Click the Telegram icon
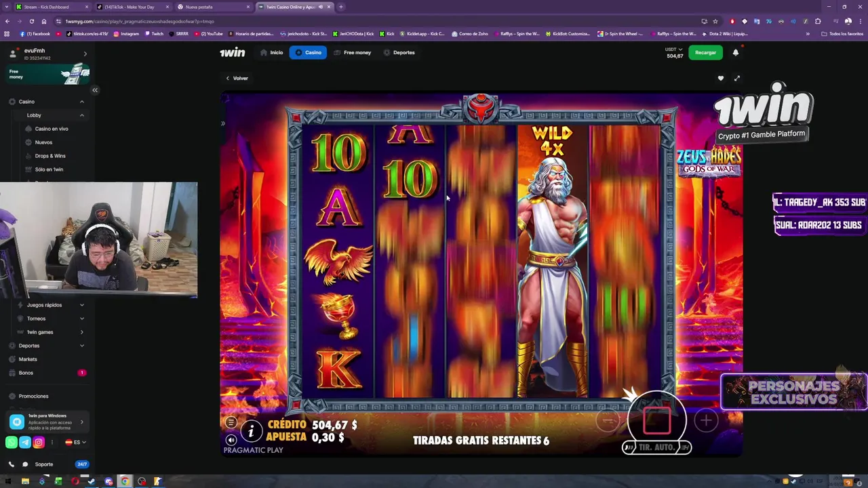This screenshot has height=488, width=868. (x=25, y=442)
